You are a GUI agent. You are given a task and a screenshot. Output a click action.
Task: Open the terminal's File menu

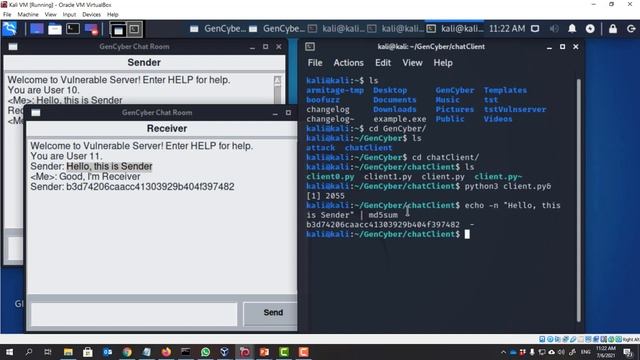[x=315, y=63]
